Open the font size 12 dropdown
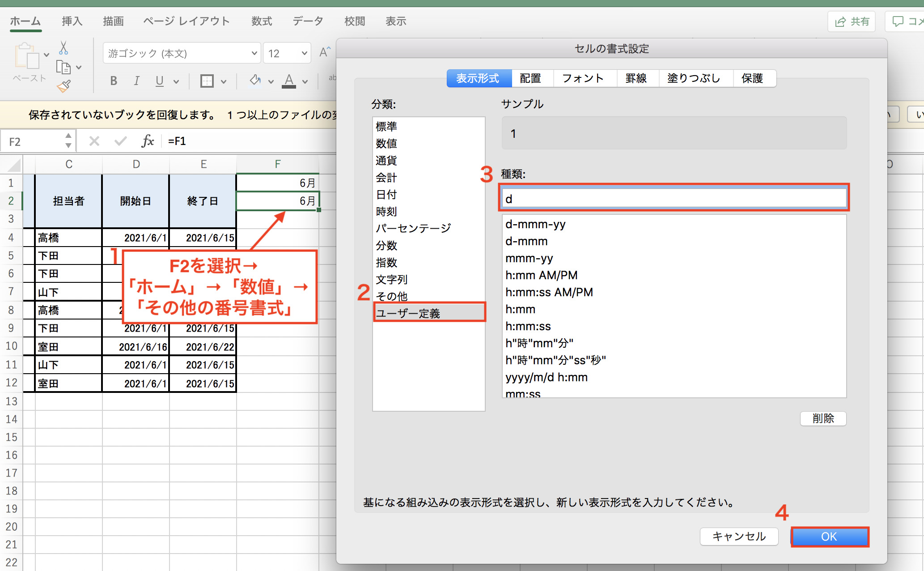 coord(287,53)
